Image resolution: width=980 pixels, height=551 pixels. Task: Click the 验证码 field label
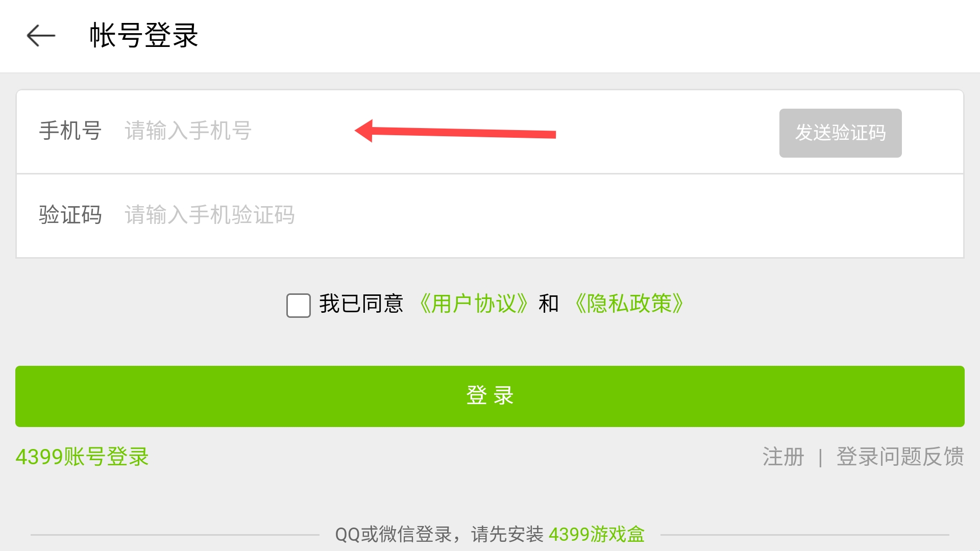point(70,215)
